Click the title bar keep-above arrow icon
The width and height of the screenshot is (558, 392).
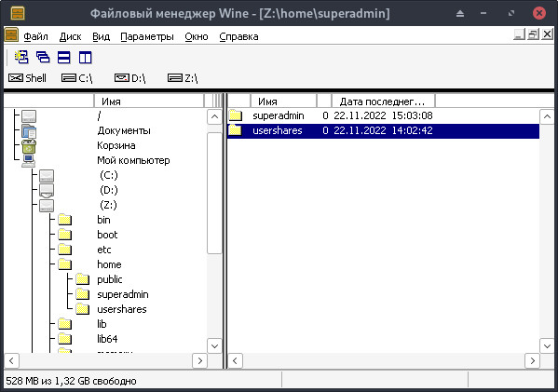(460, 14)
